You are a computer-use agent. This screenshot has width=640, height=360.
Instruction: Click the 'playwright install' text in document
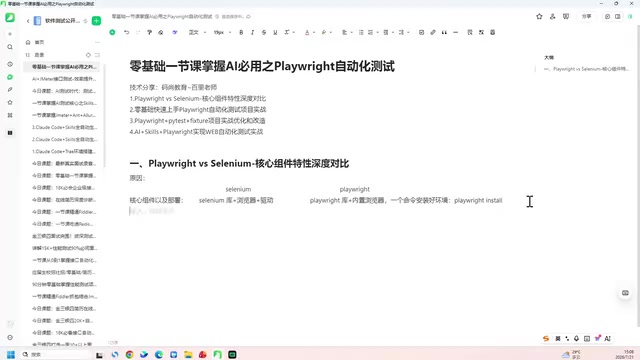(478, 200)
